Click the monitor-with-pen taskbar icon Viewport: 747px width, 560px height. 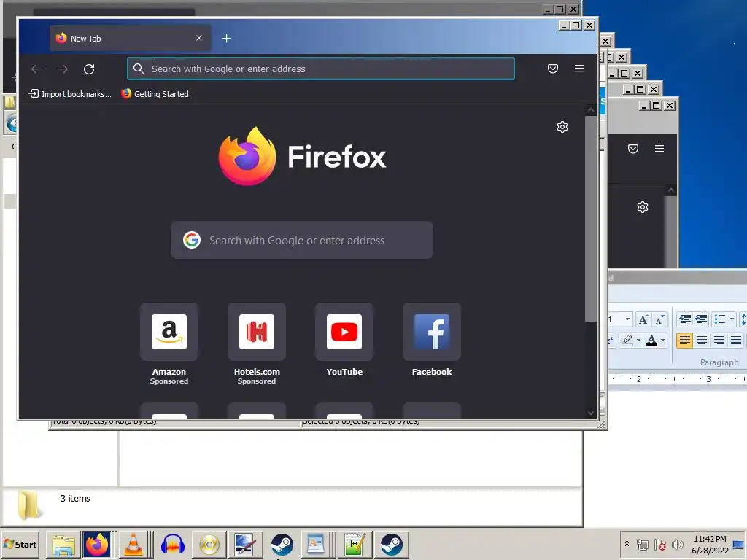[246, 544]
